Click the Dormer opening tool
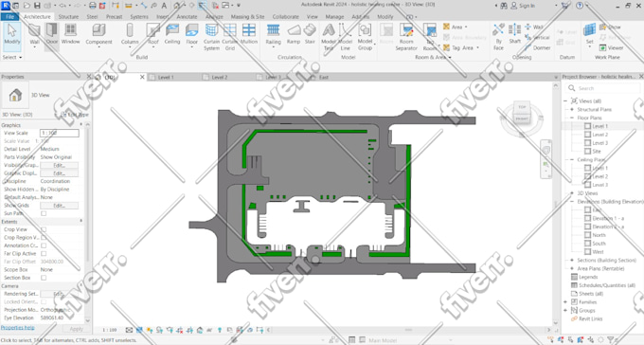This screenshot has width=644, height=345. [537, 47]
